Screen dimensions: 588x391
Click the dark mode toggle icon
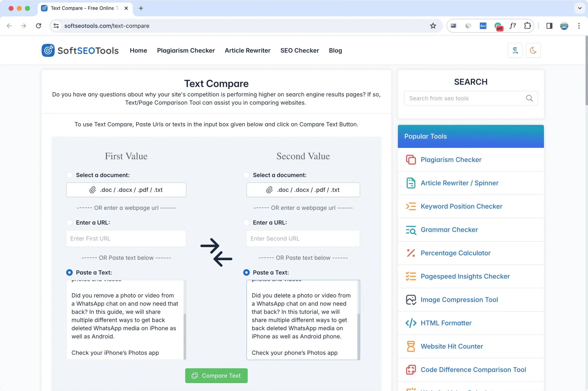coord(533,50)
